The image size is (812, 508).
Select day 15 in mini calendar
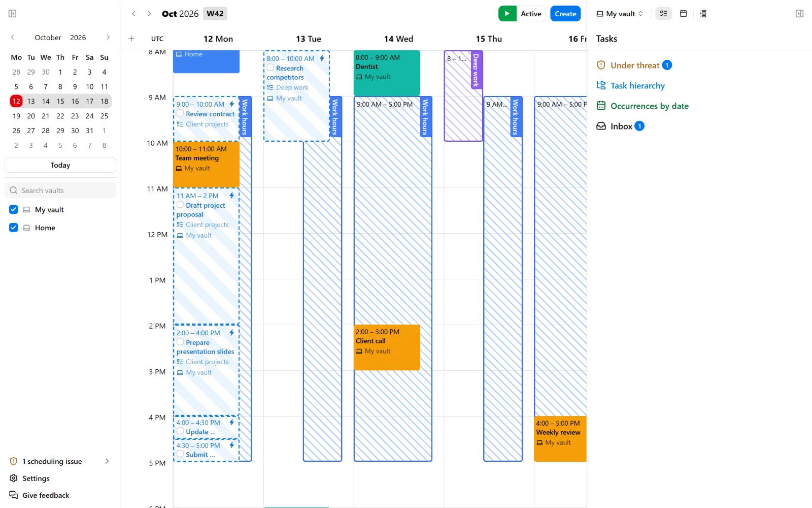point(60,101)
